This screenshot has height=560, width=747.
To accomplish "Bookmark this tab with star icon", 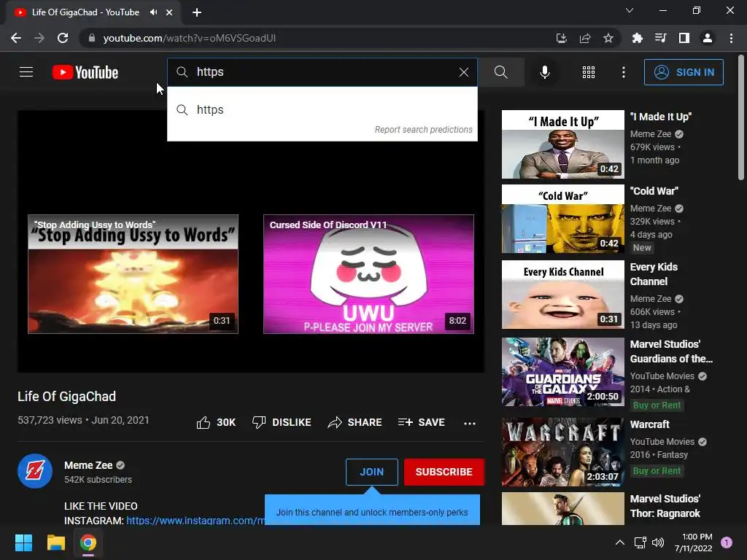I will [x=608, y=38].
